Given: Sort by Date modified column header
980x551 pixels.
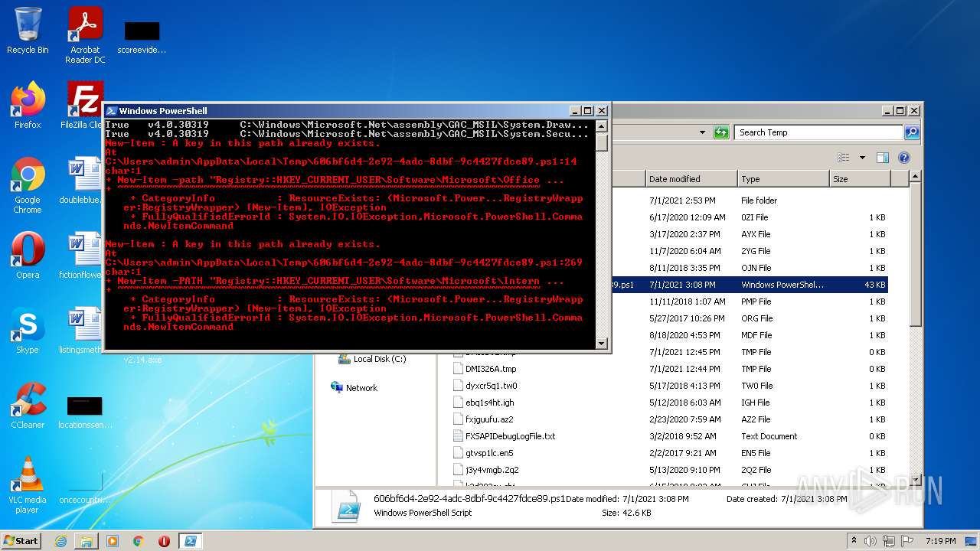Looking at the screenshot, I should coord(691,179).
